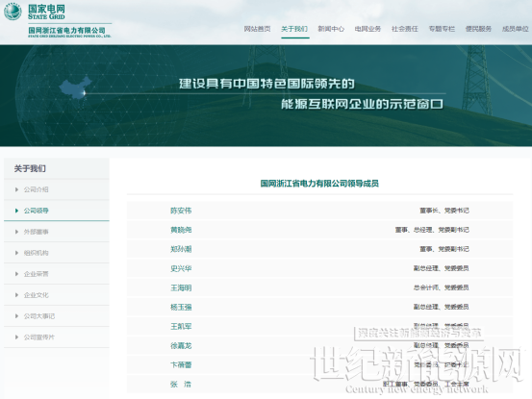Click the name 王凯军
This screenshot has height=399, width=532.
pyautogui.click(x=181, y=327)
